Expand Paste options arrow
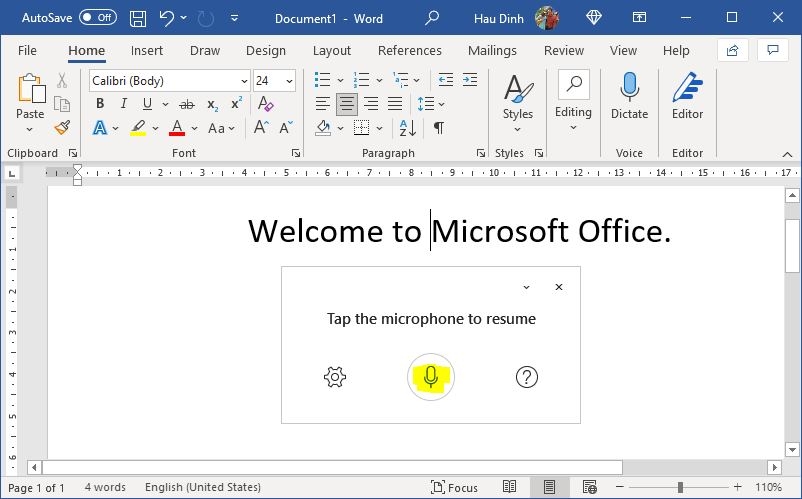 (x=29, y=130)
